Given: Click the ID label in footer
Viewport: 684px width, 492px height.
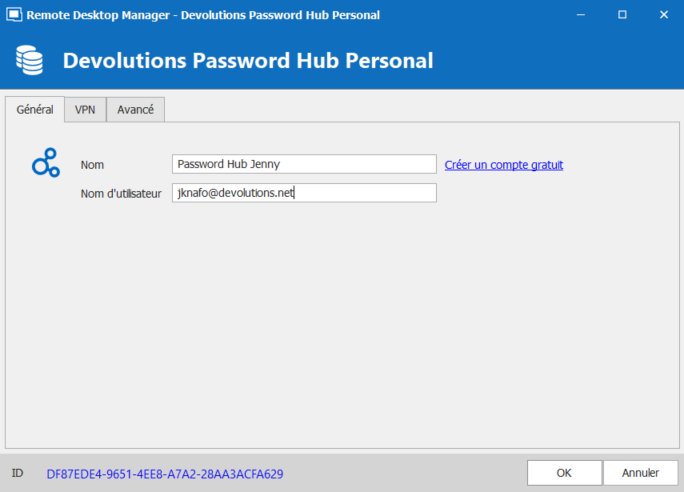Looking at the screenshot, I should click(17, 473).
